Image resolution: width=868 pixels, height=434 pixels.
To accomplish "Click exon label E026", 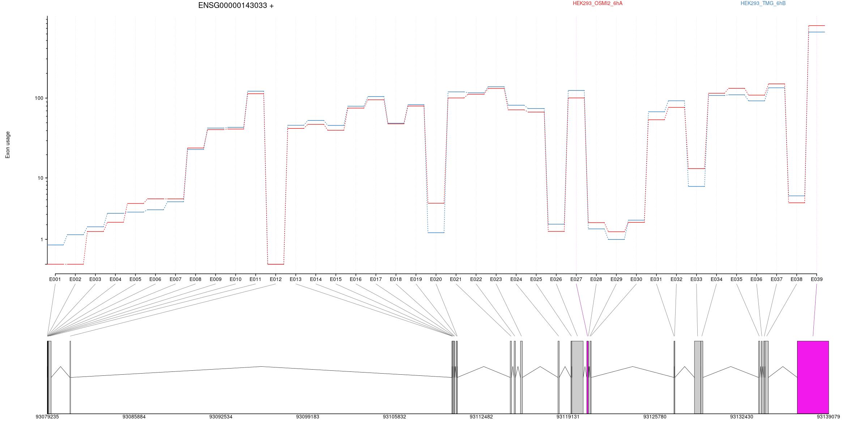I will click(x=556, y=279).
